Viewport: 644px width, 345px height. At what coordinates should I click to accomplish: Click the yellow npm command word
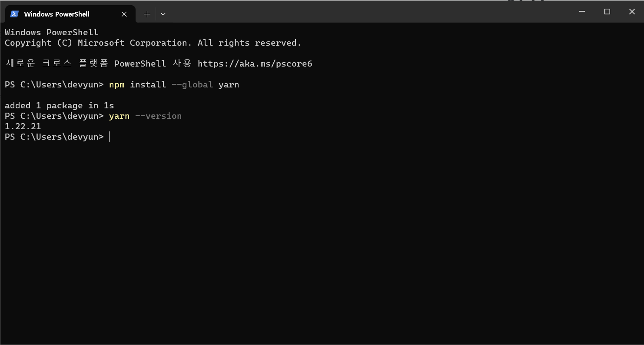(117, 85)
